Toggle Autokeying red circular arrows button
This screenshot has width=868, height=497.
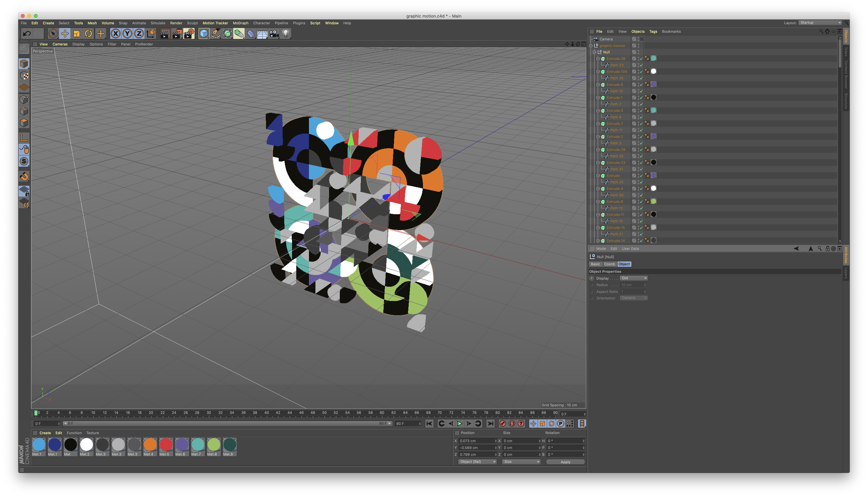(512, 424)
